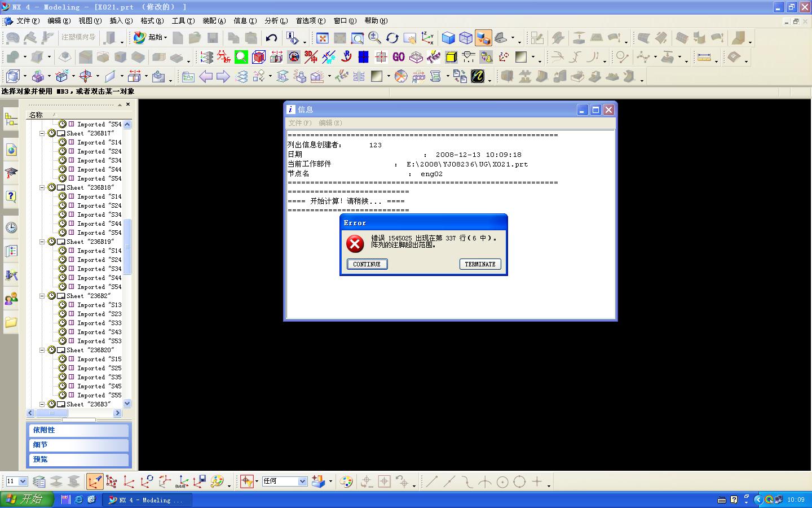Open the Assembly Navigator sidebar icon
Image resolution: width=812 pixels, height=508 pixels.
pyautogui.click(x=11, y=119)
